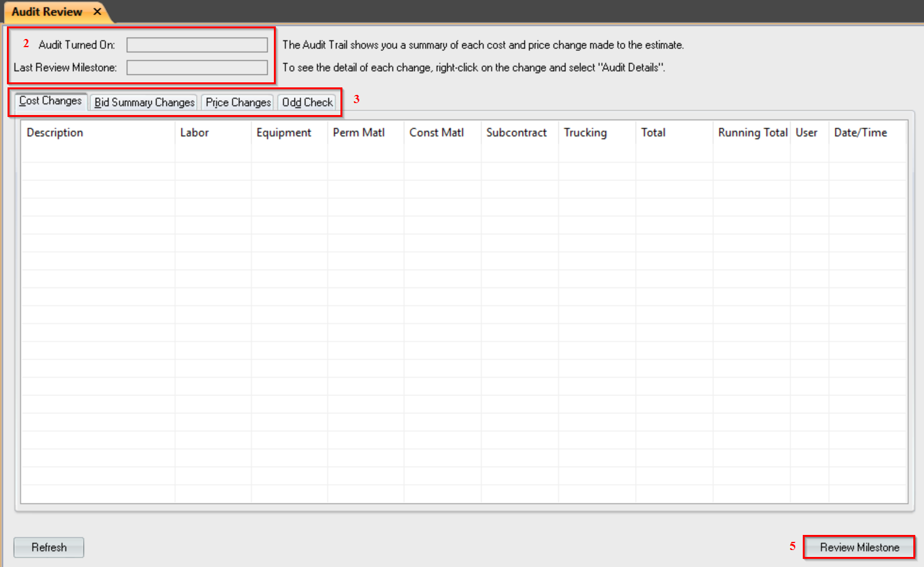Image resolution: width=924 pixels, height=567 pixels.
Task: Click the Last Review Milestone field
Action: coord(197,67)
